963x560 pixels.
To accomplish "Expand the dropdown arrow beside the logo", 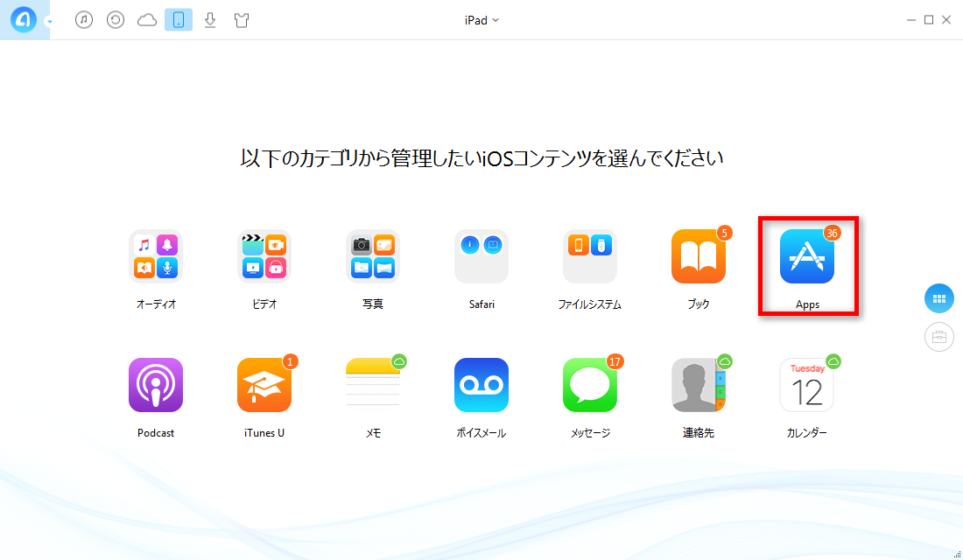I will tap(49, 22).
